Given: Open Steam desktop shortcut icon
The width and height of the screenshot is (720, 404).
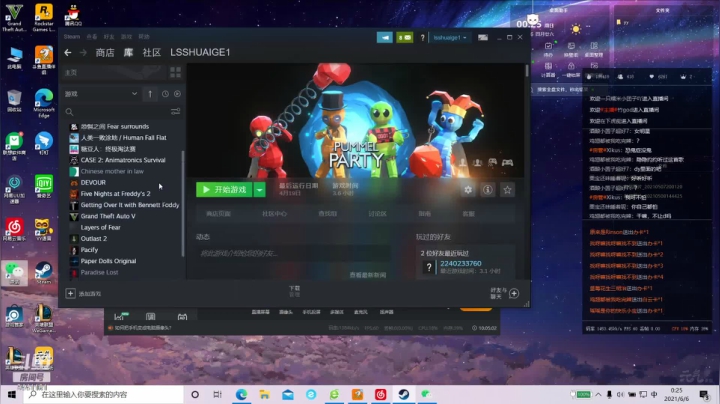Looking at the screenshot, I should (44, 273).
